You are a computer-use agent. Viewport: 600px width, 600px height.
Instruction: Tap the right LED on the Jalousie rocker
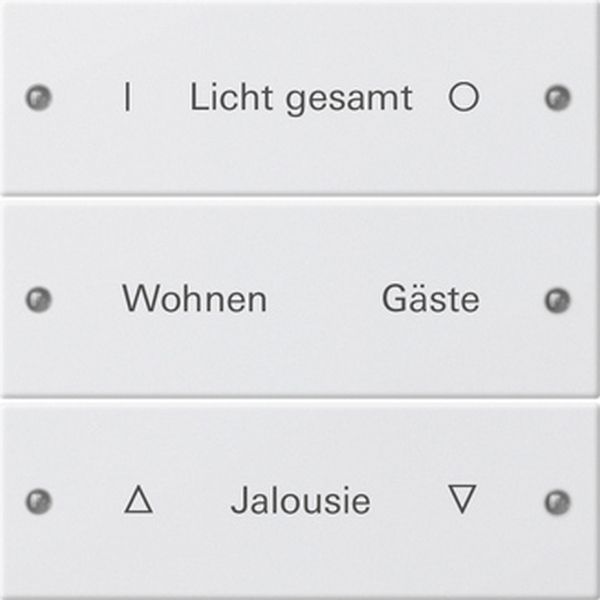pyautogui.click(x=557, y=500)
